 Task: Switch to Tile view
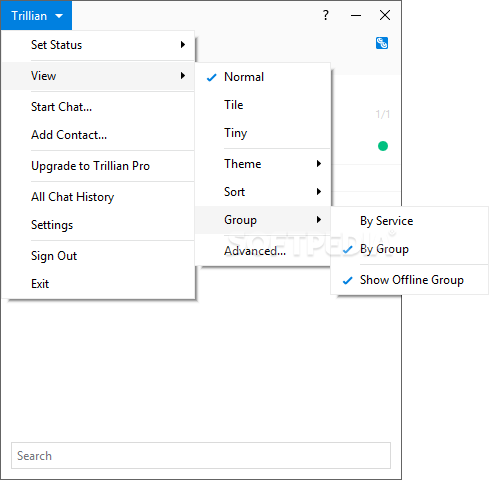[263, 105]
